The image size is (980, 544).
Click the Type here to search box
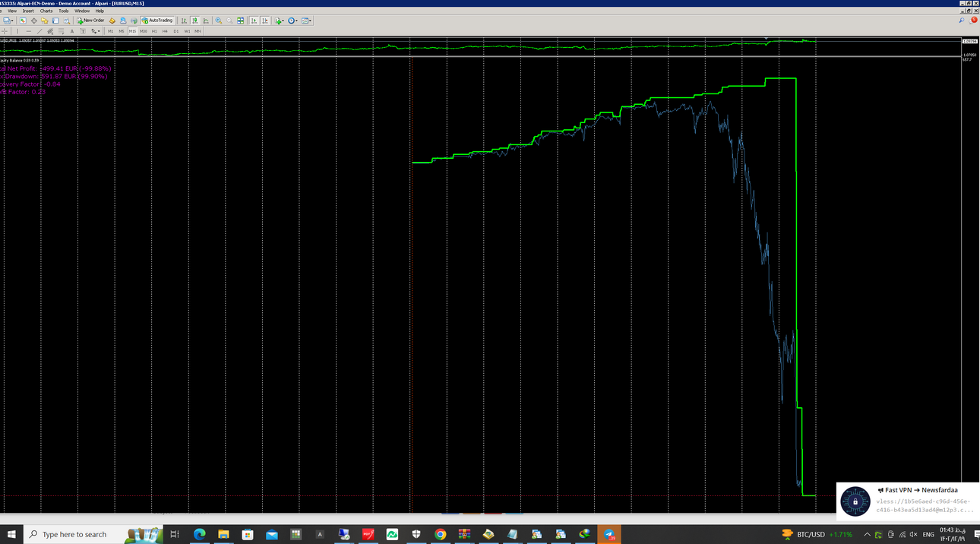click(93, 534)
